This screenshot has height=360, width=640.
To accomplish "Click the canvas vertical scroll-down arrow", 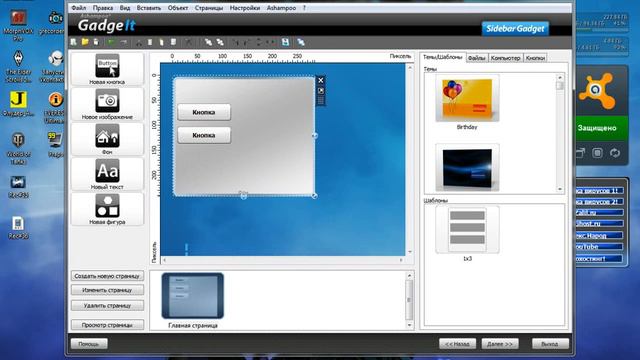I will [x=410, y=252].
